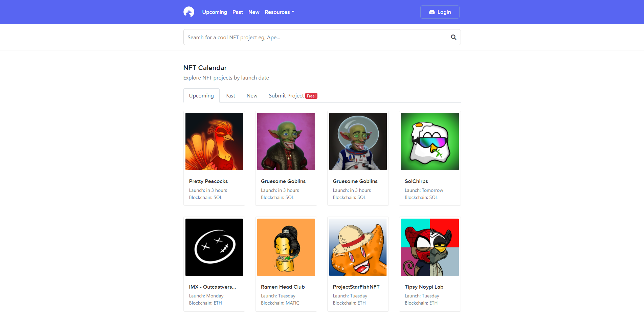Click the search magnifier icon
This screenshot has height=312, width=644.
tap(453, 37)
